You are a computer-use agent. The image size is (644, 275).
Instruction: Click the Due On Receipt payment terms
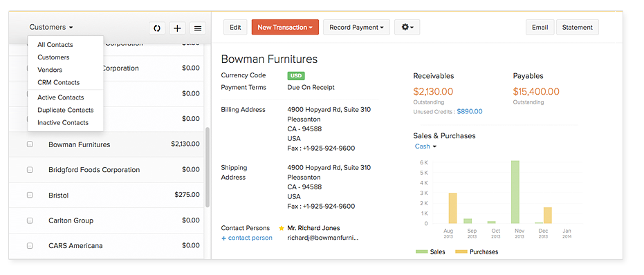(311, 88)
